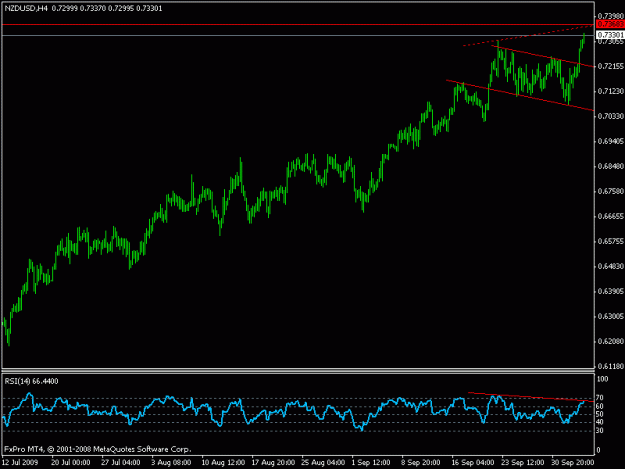Click the 0.62080 price axis label
The width and height of the screenshot is (625, 469).
[x=611, y=341]
